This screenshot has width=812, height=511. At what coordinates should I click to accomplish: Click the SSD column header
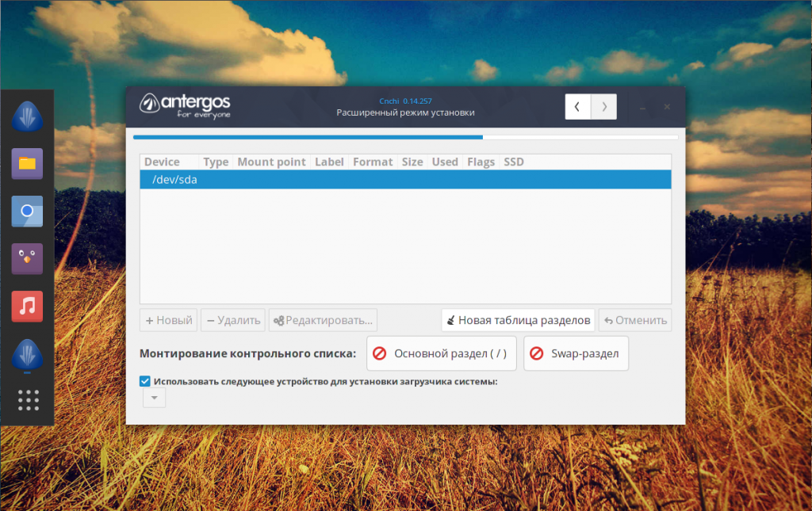tap(514, 162)
